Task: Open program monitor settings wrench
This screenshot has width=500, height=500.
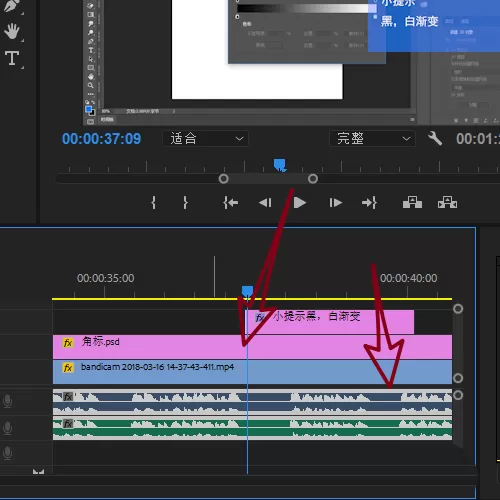Action: click(x=435, y=138)
